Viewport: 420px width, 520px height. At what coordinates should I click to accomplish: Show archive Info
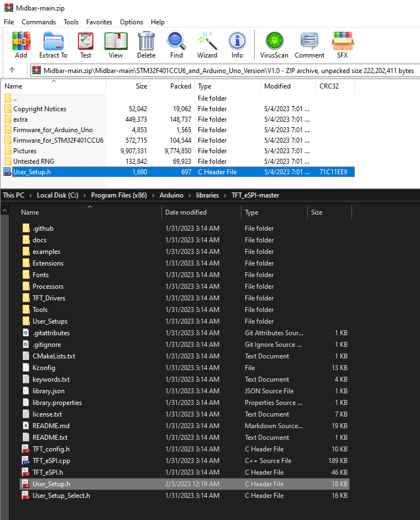coord(237,41)
